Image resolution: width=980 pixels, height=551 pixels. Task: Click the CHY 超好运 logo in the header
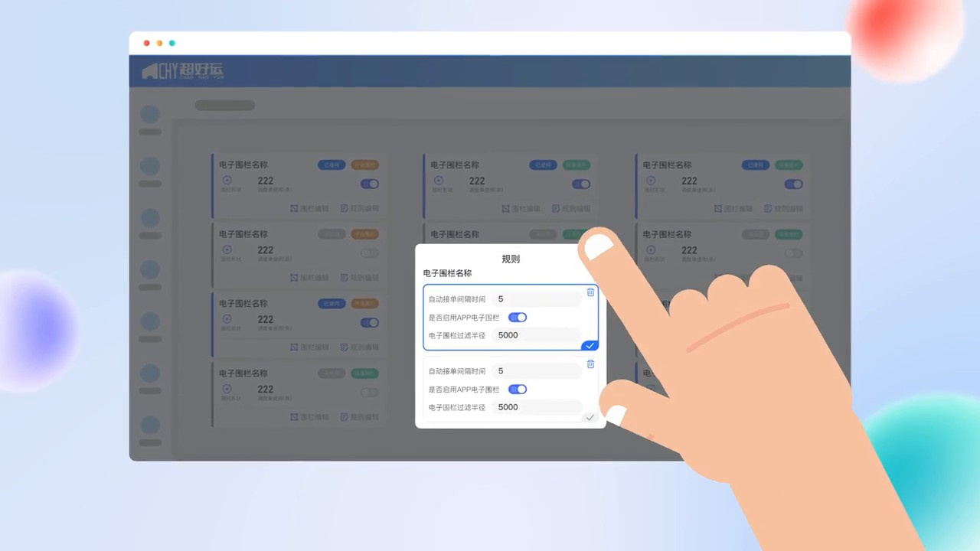182,72
